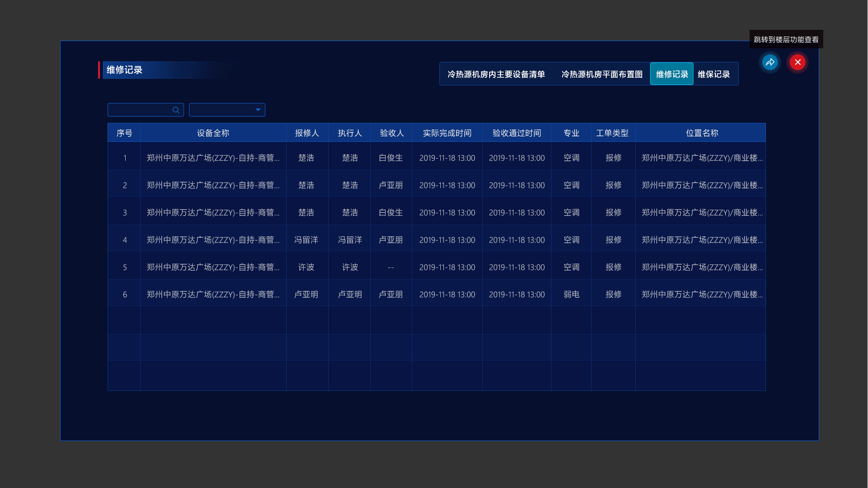This screenshot has height=488, width=868.
Task: Click the 实际完成时间 column header
Action: pos(447,133)
